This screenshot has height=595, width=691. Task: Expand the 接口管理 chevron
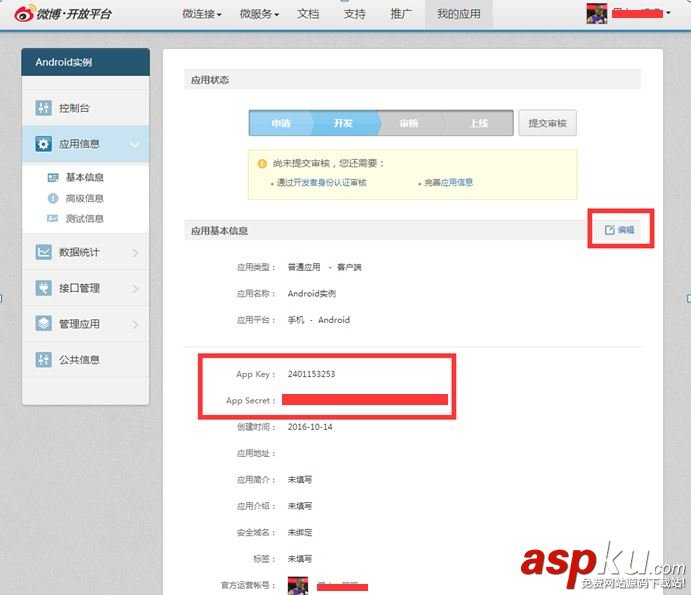click(x=135, y=288)
